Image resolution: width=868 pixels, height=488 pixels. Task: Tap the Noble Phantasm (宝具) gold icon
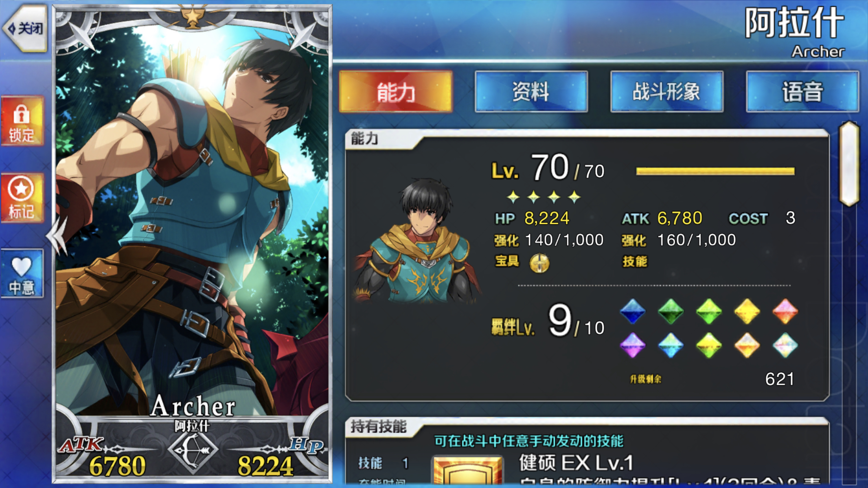tap(539, 262)
